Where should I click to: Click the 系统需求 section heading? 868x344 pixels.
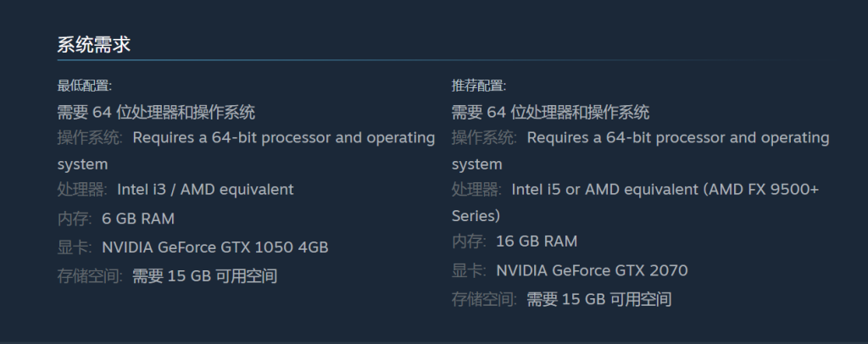point(93,45)
